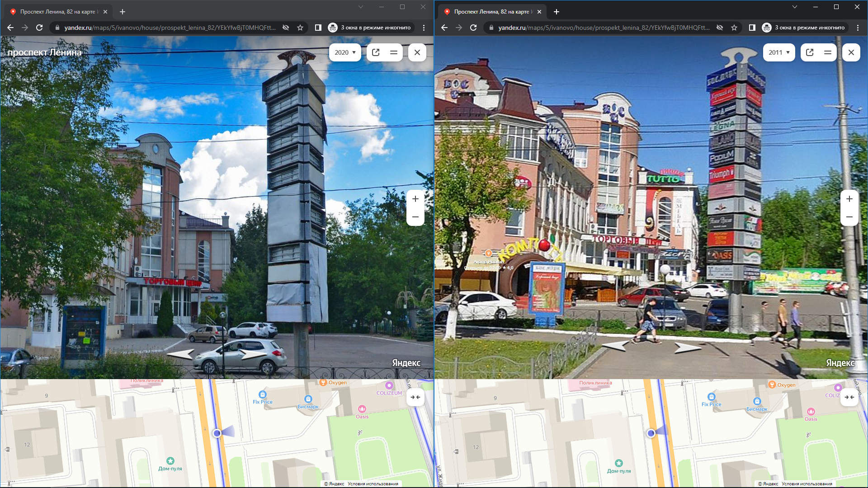The width and height of the screenshot is (868, 488).
Task: Click site lock icon in right window
Action: [491, 28]
